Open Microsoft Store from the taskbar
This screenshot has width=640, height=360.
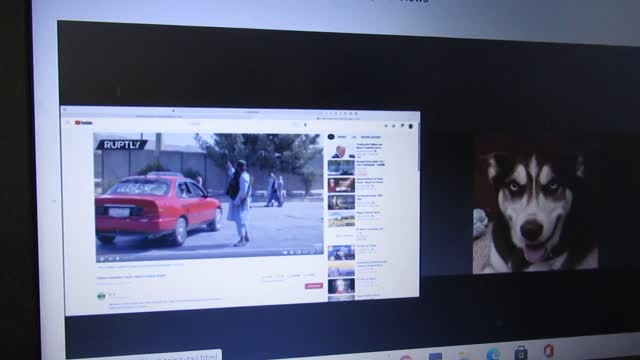[x=521, y=353]
